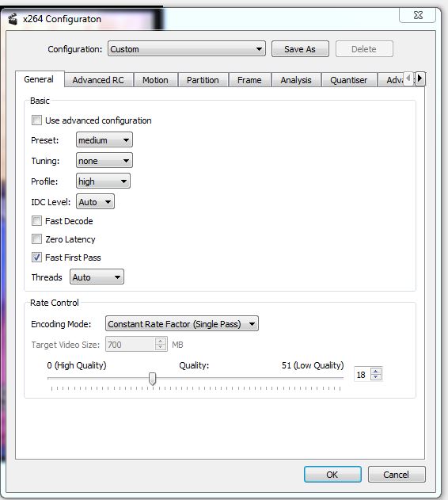Image resolution: width=448 pixels, height=500 pixels.
Task: Click the Cancel button
Action: [x=397, y=474]
